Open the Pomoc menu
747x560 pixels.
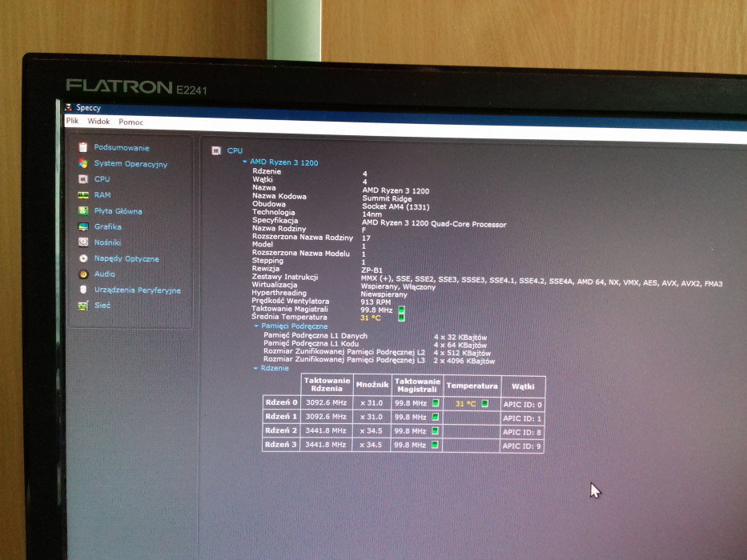(131, 122)
